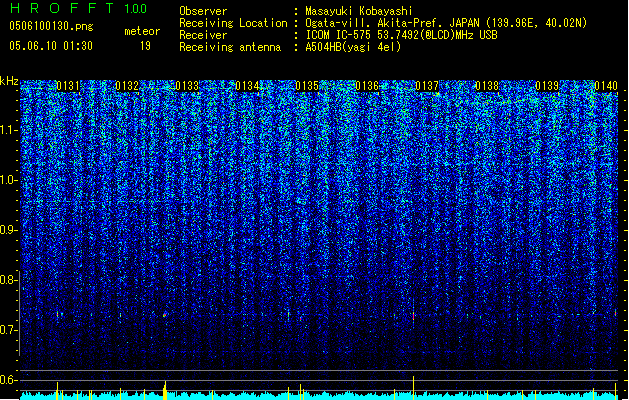This screenshot has height=400, width=629.
Task: Click receiver value ICOM IC-575 53.7492 MHz USB
Action: pyautogui.click(x=402, y=35)
